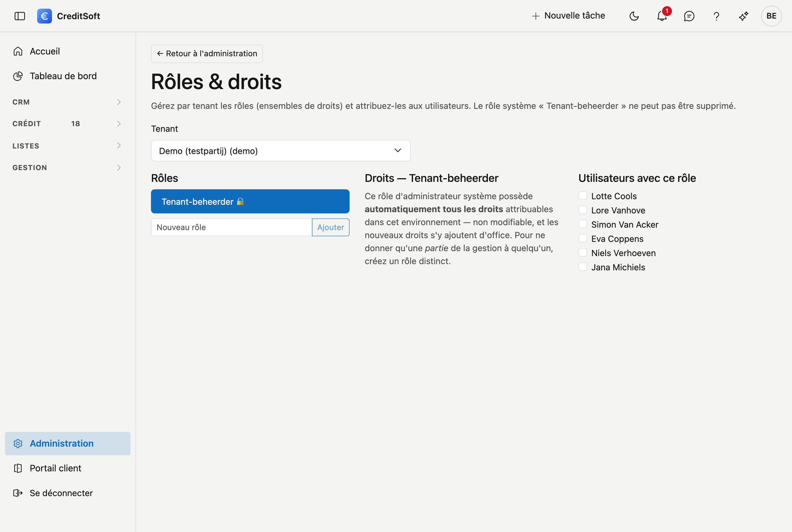792x532 pixels.
Task: Check the Jana Michiels checkbox
Action: [583, 267]
